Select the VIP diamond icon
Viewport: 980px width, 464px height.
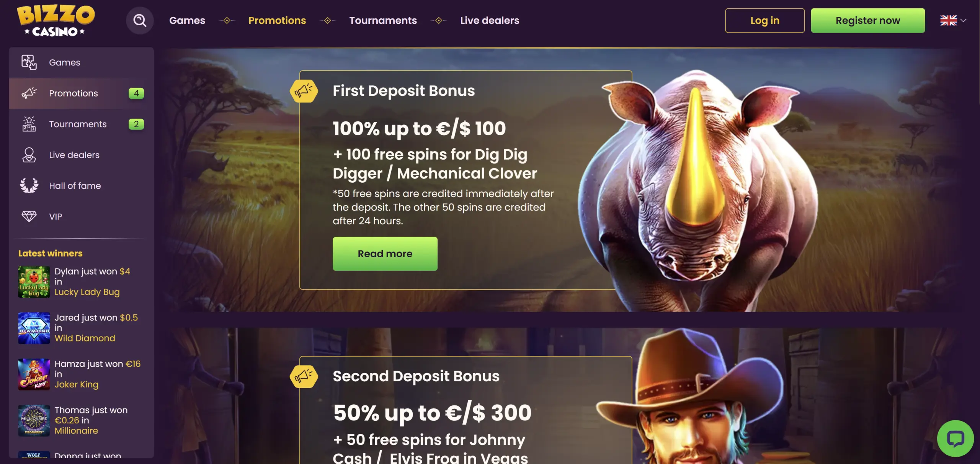pos(29,216)
